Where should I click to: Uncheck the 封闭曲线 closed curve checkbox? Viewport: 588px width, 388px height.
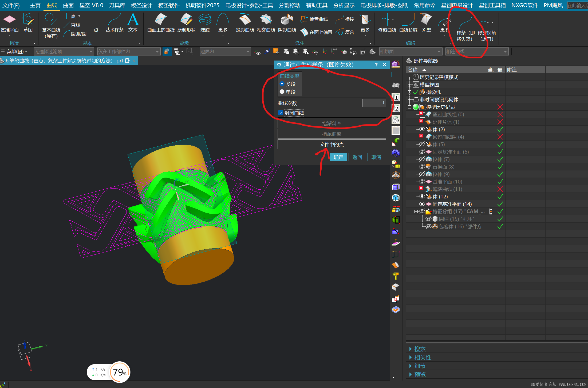[x=281, y=113]
